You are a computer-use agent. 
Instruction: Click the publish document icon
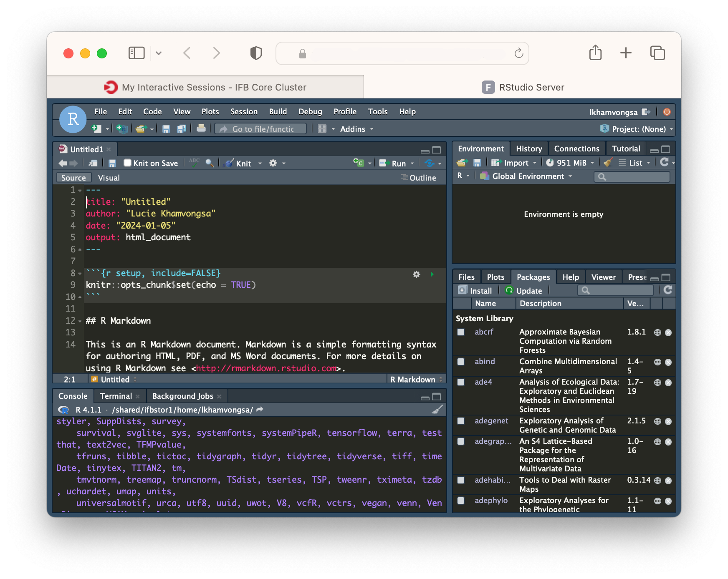[x=430, y=163]
